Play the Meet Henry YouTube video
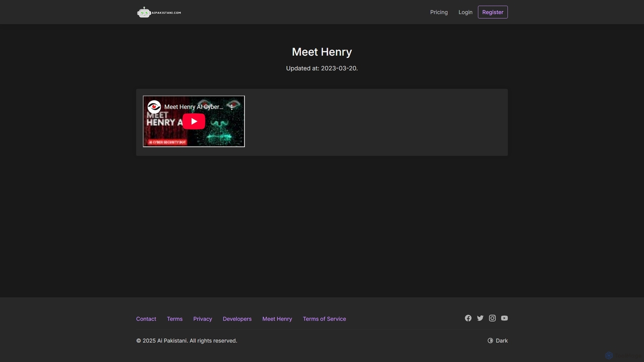 pyautogui.click(x=194, y=122)
